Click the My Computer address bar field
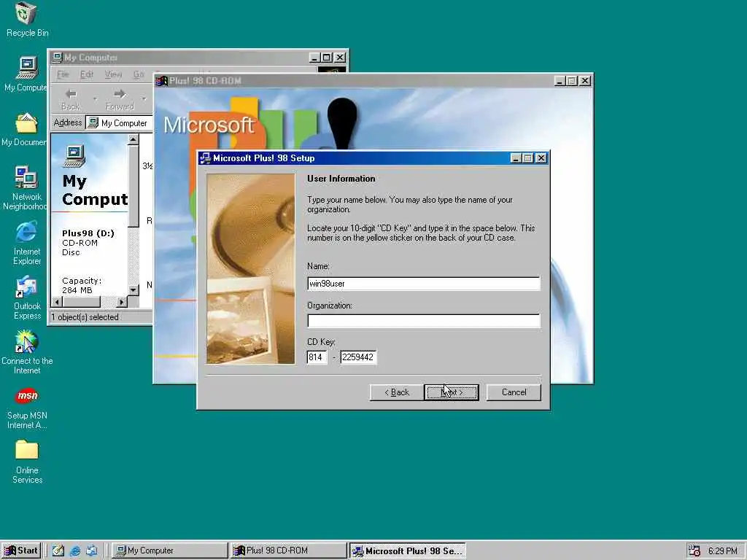Image resolution: width=747 pixels, height=560 pixels. 119,122
